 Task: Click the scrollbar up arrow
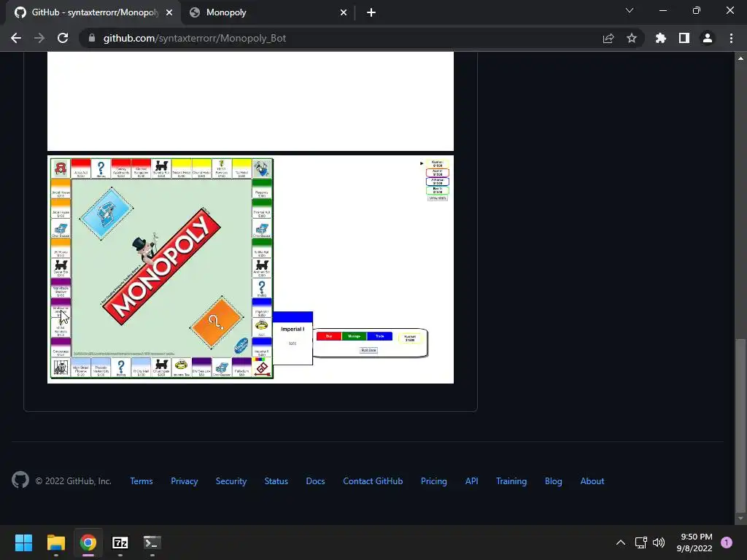[740, 58]
